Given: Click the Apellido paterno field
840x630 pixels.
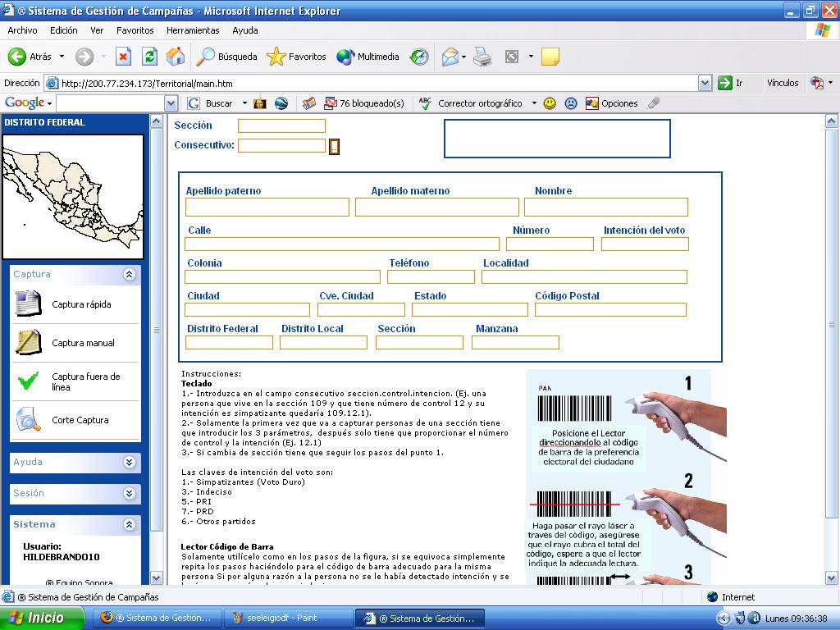Looking at the screenshot, I should tap(267, 208).
